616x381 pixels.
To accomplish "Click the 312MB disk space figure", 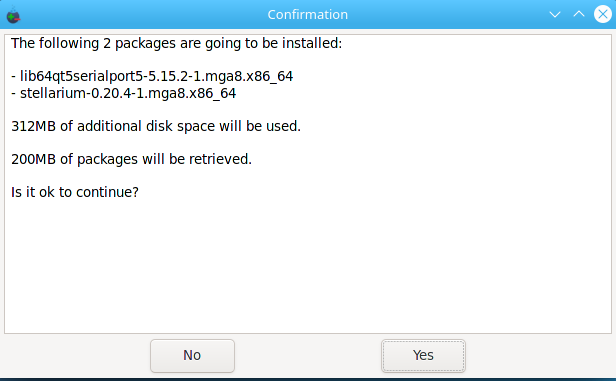I will 33,126.
